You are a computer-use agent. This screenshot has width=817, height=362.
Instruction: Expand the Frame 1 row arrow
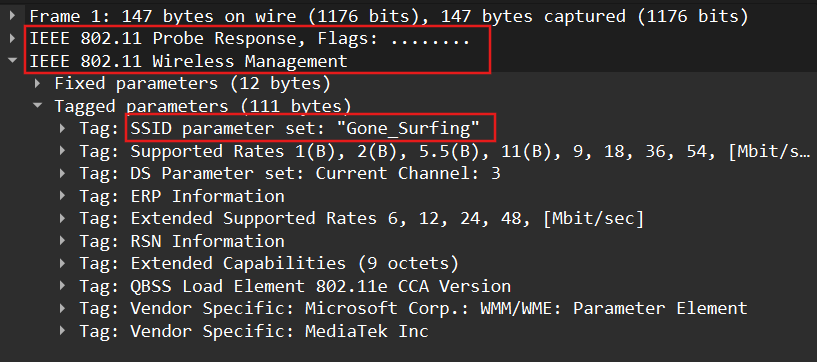coord(13,17)
